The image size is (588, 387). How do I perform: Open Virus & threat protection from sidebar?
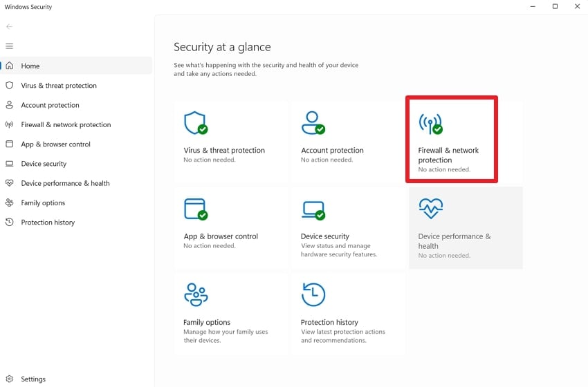76,86
